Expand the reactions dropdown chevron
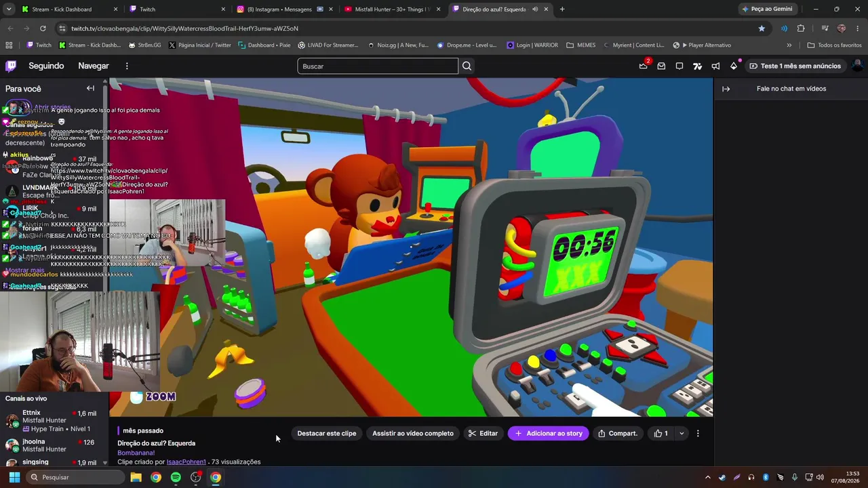Image resolution: width=868 pixels, height=488 pixels. tap(682, 433)
